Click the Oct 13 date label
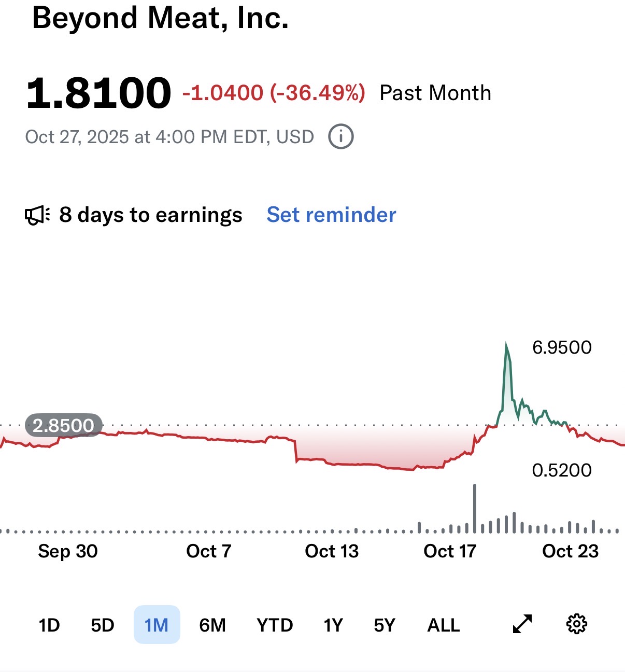Viewport: 625px width, 672px height. tap(332, 551)
